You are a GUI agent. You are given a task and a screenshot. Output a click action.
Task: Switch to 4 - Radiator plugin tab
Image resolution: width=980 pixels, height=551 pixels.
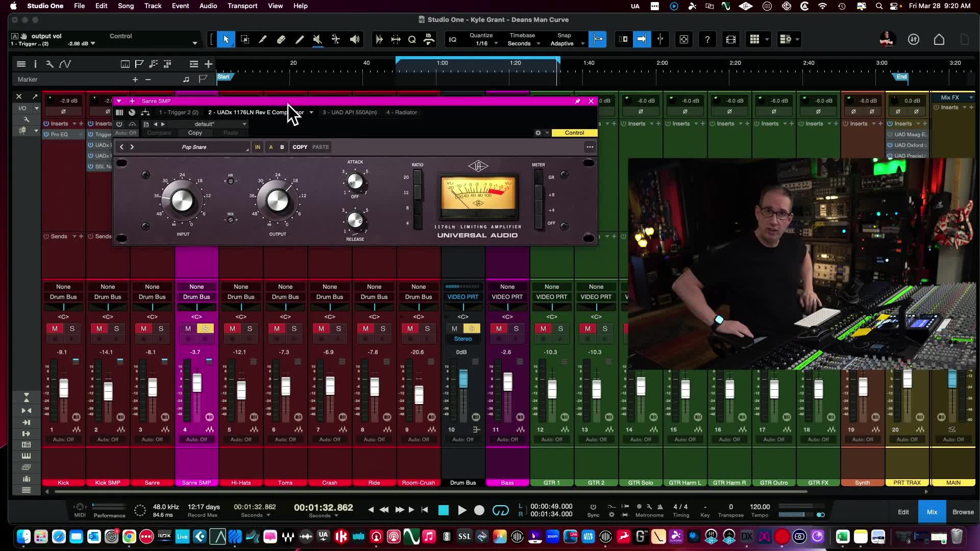tap(402, 112)
